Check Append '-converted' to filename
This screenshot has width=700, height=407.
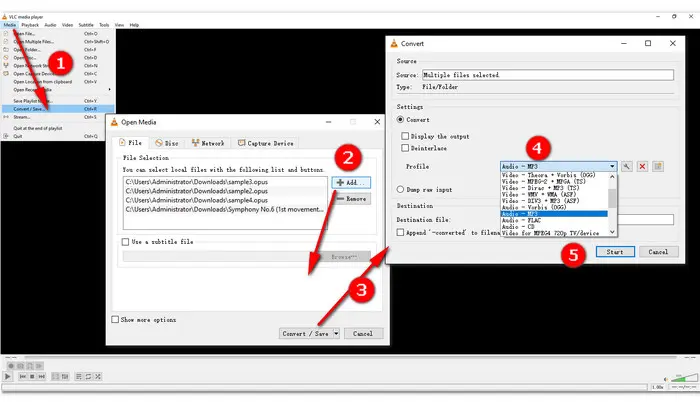pos(400,232)
